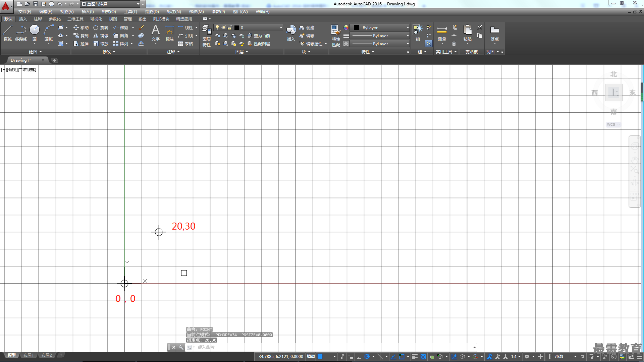Open Layer Properties (图层特性)
The width and height of the screenshot is (644, 362).
(x=207, y=36)
